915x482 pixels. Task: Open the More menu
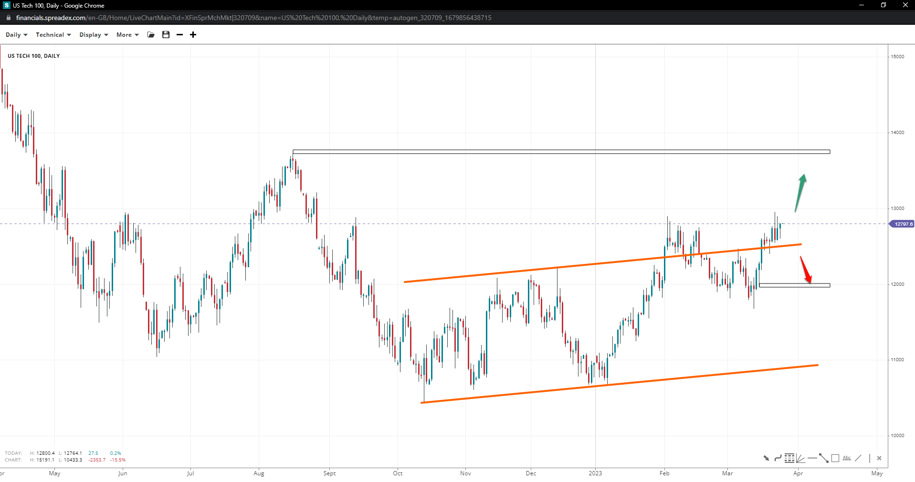(x=127, y=35)
